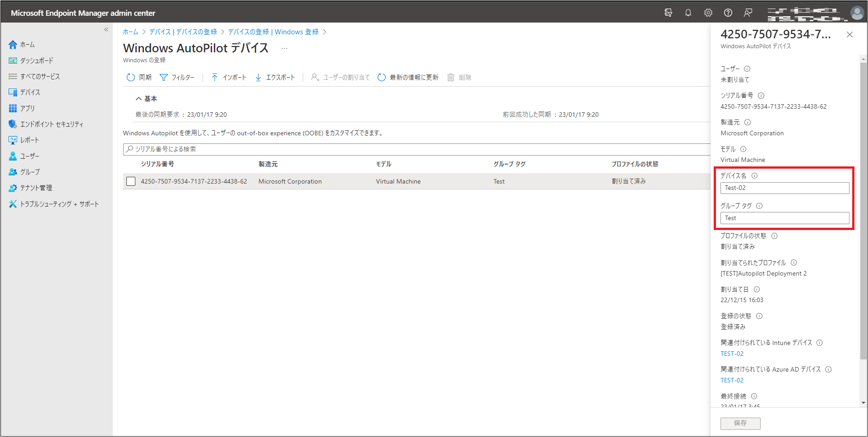Click 最新の情報に更新 refresh button
Image resolution: width=868 pixels, height=437 pixels.
pyautogui.click(x=408, y=78)
